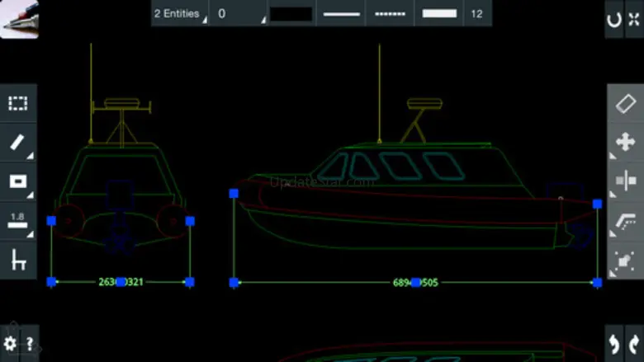The height and width of the screenshot is (362, 644).
Task: Select the offset corner tool
Action: [x=626, y=221]
